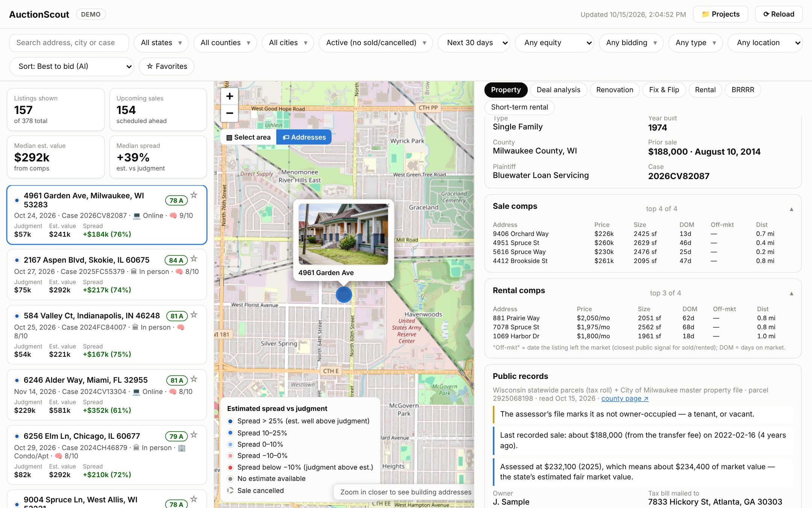Open the Projects button

coord(720,14)
